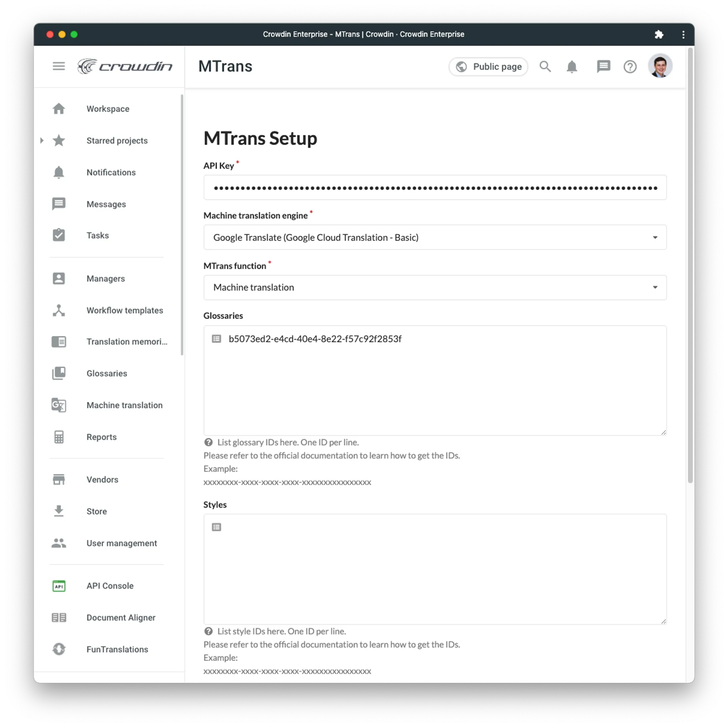The height and width of the screenshot is (727, 728).
Task: Open MTrans function dropdown
Action: click(435, 287)
